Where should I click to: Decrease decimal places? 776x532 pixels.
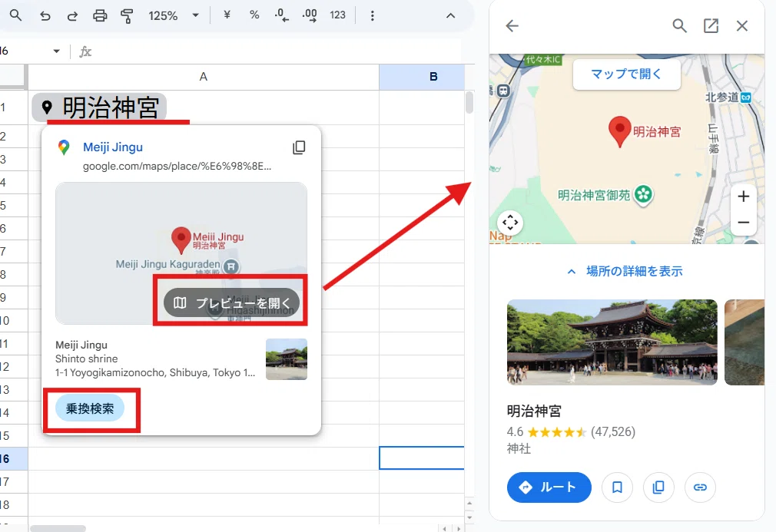[282, 15]
